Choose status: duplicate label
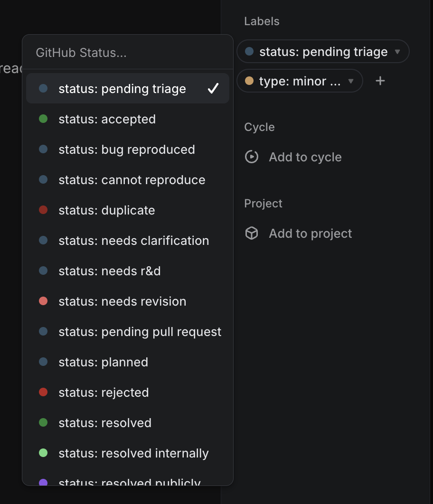The height and width of the screenshot is (504, 433). click(x=128, y=210)
